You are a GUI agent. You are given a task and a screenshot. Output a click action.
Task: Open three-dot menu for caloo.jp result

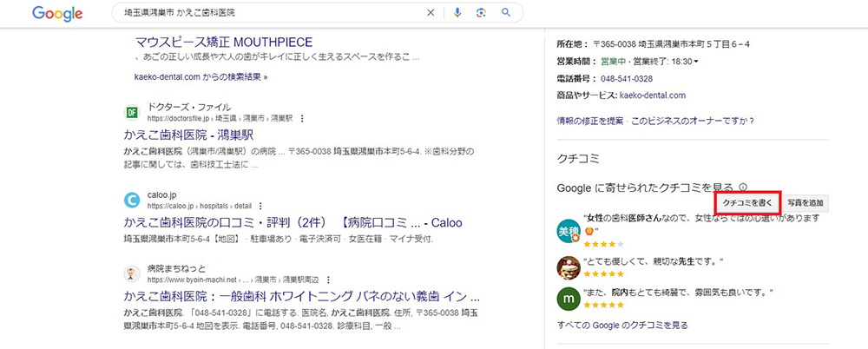[x=260, y=207]
